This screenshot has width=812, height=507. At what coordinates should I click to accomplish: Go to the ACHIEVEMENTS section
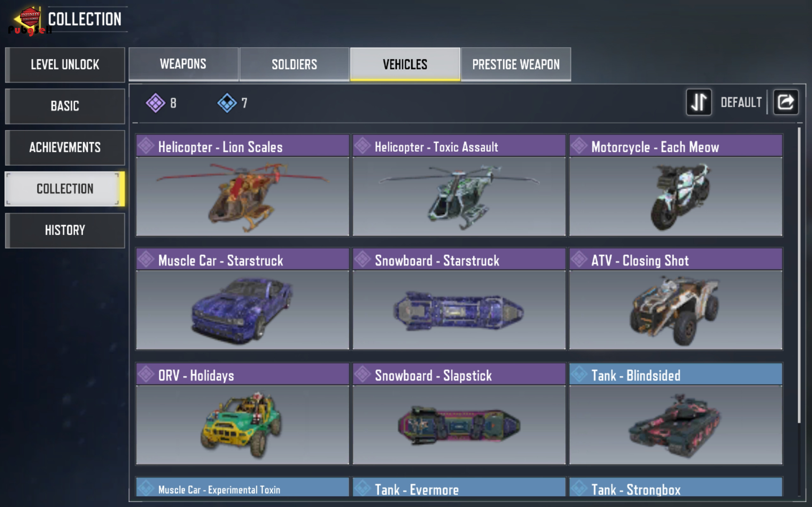[65, 148]
